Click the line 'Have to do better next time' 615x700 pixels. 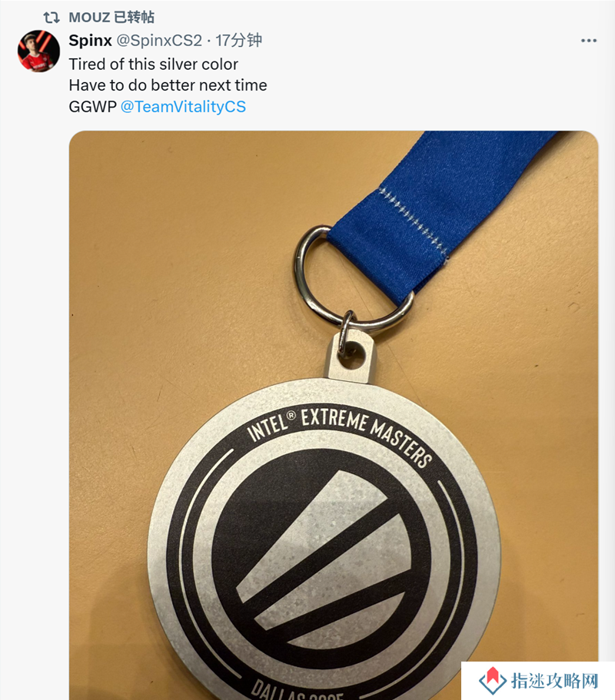168,85
